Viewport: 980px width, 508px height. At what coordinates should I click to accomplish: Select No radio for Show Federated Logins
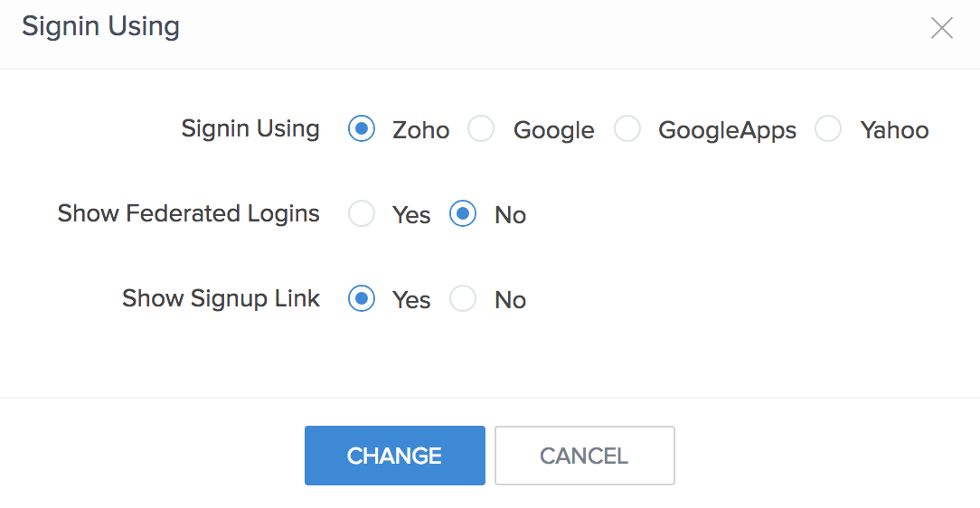(x=463, y=213)
